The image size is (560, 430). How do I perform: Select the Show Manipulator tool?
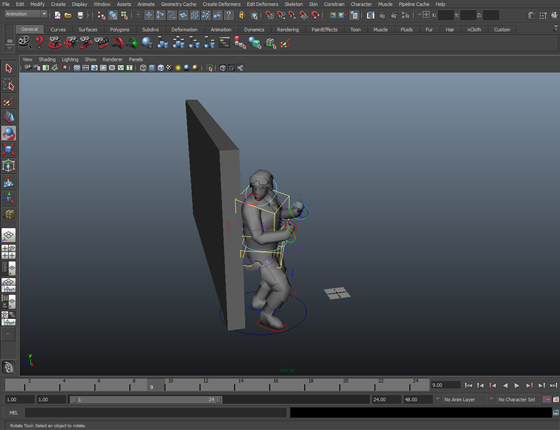click(x=9, y=198)
